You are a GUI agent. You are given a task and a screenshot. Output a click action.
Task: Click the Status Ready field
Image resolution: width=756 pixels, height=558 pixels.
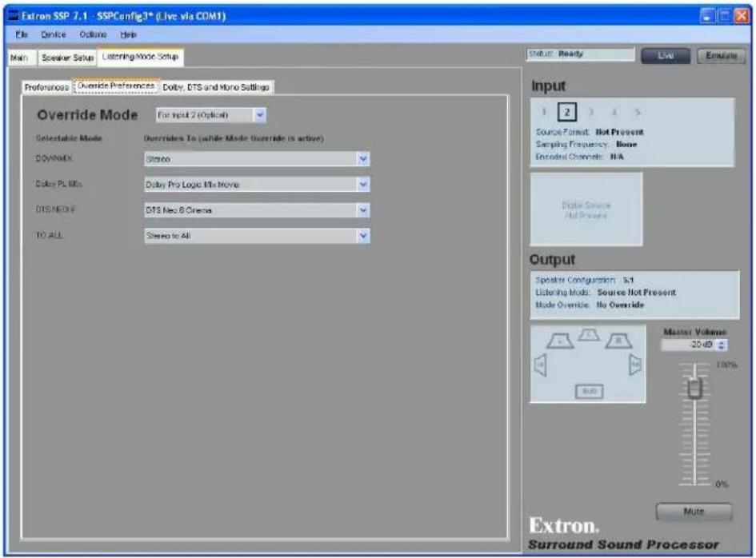coord(581,54)
